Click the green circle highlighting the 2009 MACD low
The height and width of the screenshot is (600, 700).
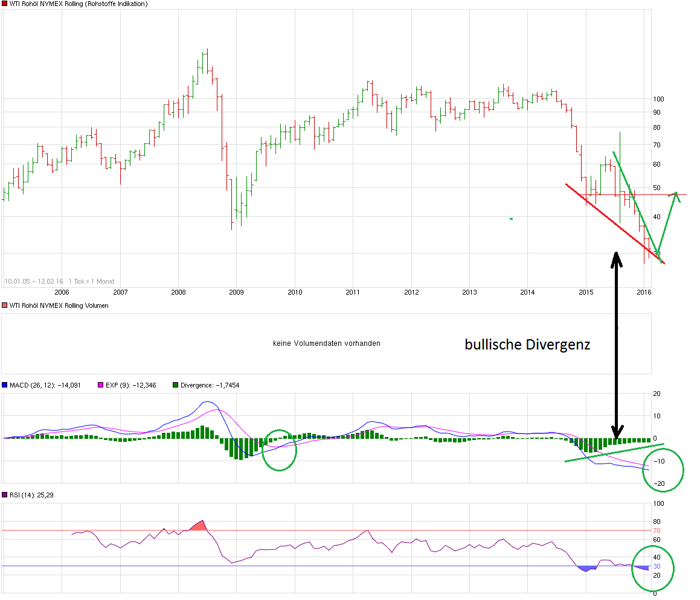pyautogui.click(x=279, y=449)
